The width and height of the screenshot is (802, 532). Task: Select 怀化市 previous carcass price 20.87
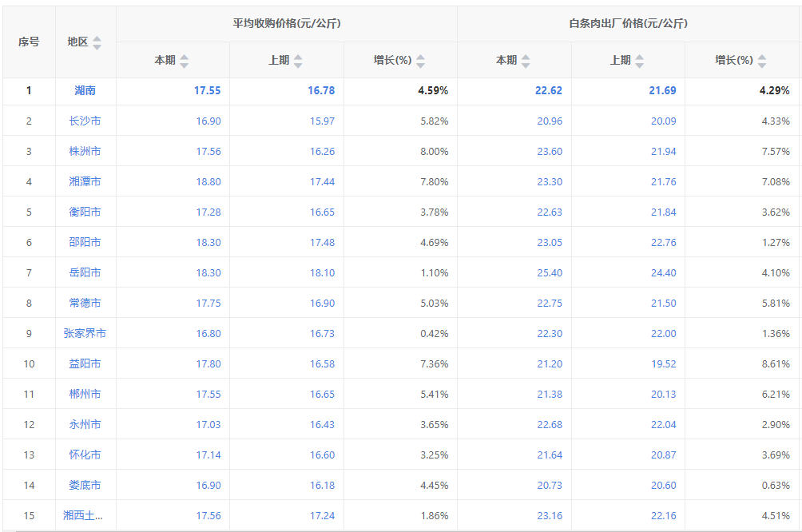663,455
